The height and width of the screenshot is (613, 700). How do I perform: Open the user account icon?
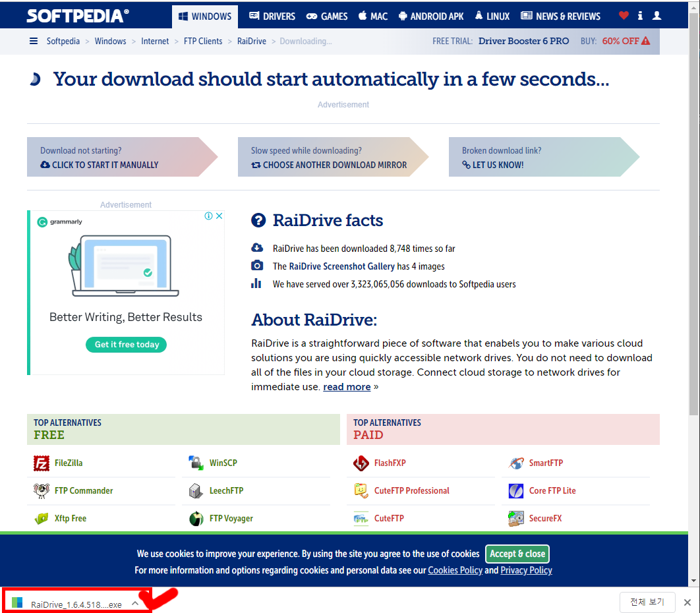tap(656, 16)
